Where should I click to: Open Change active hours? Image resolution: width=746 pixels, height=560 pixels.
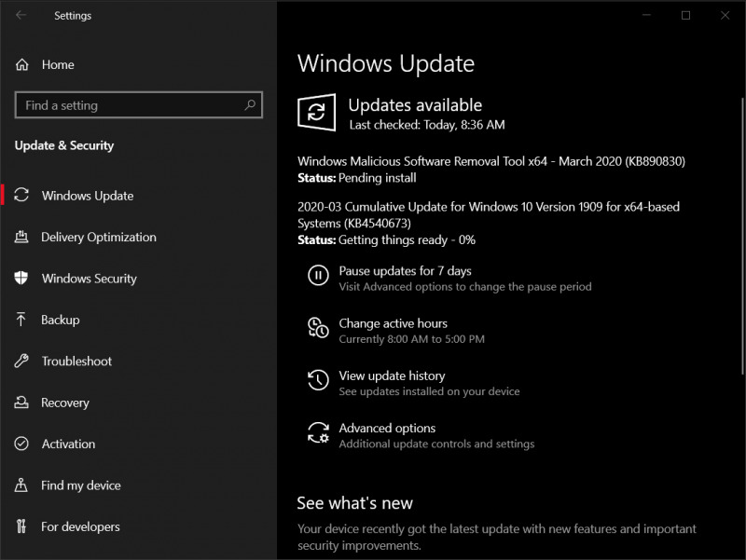pyautogui.click(x=393, y=323)
